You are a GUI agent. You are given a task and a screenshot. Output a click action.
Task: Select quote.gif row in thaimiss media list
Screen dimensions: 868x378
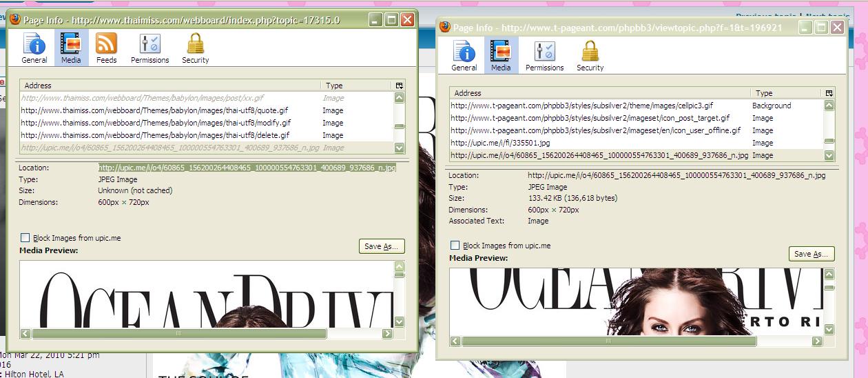coord(207,110)
